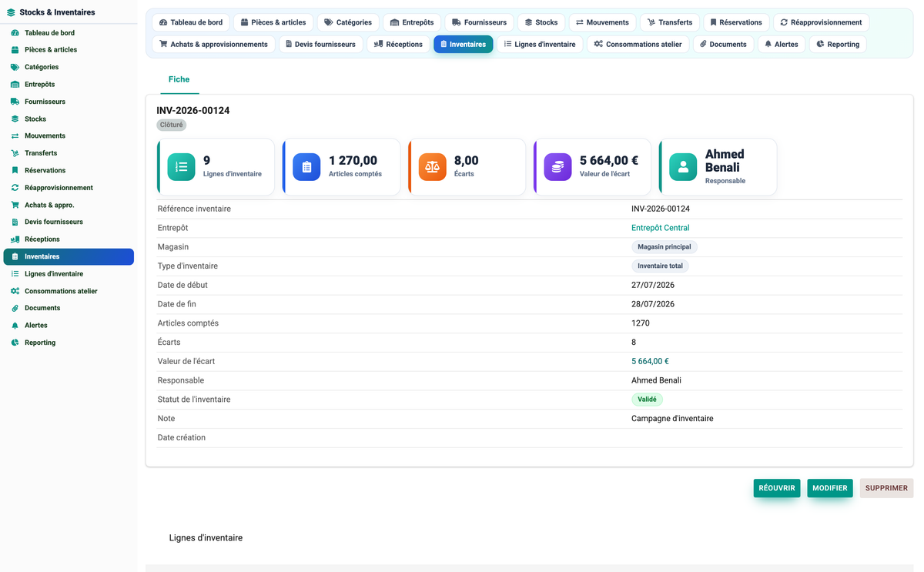Click the INV-2026-00124 heading
The height and width of the screenshot is (572, 924).
coord(193,111)
